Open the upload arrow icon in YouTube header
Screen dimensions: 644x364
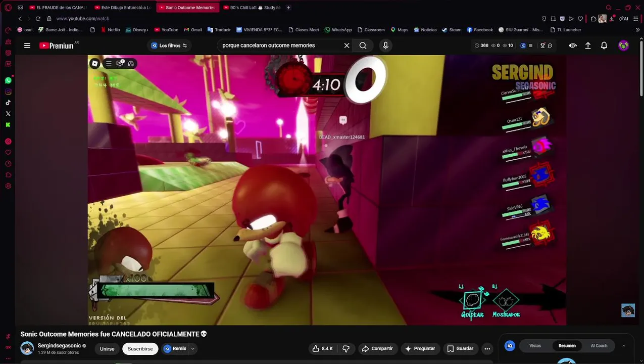(x=588, y=45)
